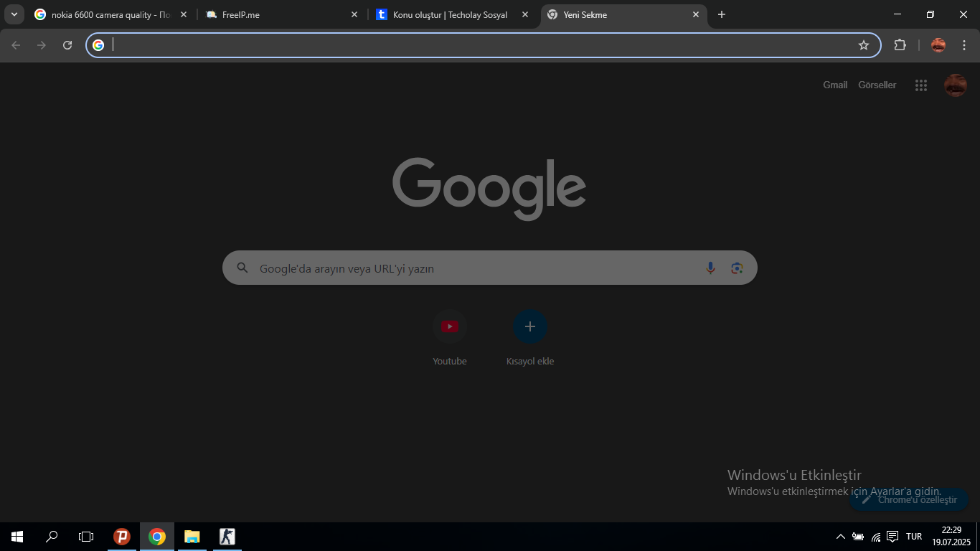The image size is (980, 551).
Task: Open the Youtube shortcut
Action: [x=450, y=339]
